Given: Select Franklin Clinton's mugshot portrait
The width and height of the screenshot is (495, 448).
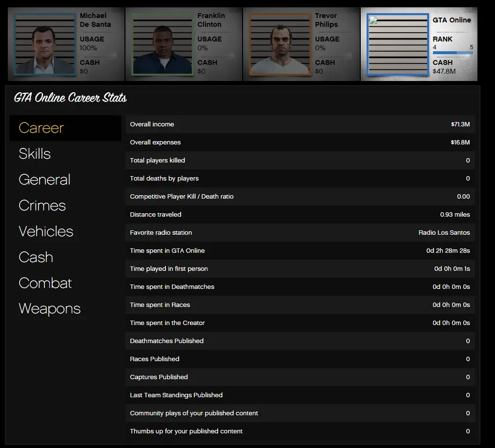Looking at the screenshot, I should point(163,44).
